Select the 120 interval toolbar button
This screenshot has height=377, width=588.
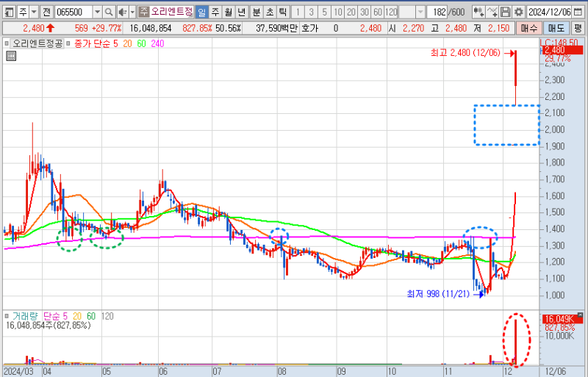point(391,12)
